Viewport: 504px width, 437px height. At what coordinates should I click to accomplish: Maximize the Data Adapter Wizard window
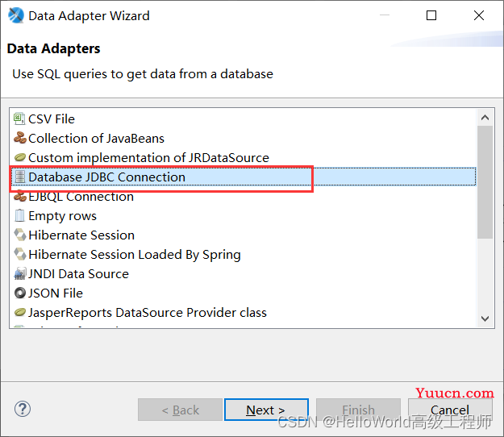[x=431, y=15]
